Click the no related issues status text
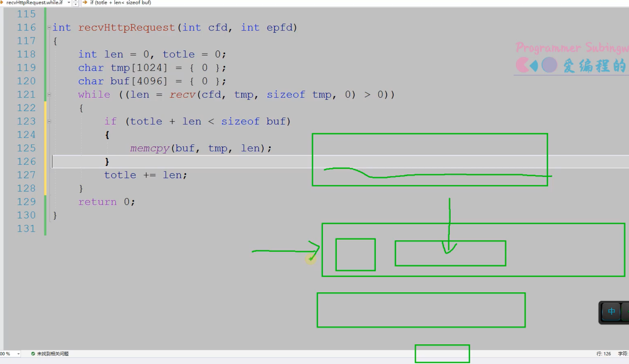The height and width of the screenshot is (364, 629). 53,354
